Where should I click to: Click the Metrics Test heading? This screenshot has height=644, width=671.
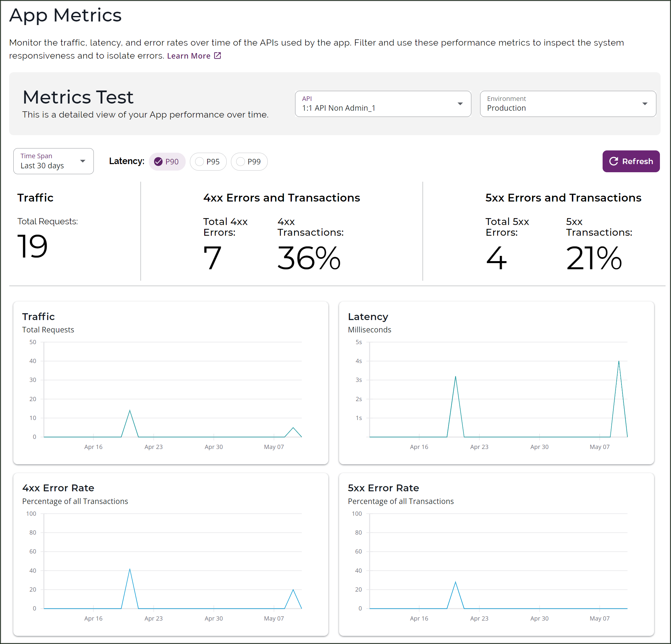click(x=78, y=97)
